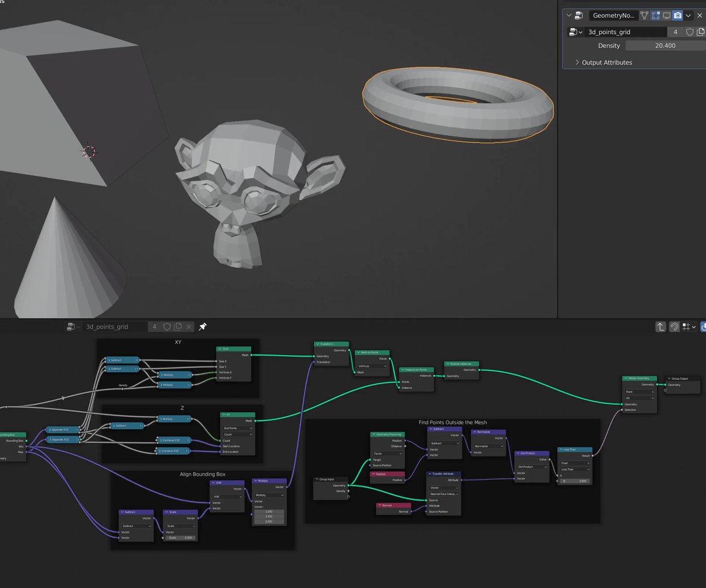The height and width of the screenshot is (588, 706).
Task: Open Faces dropdown in Geometry Proximity
Action: 388,453
